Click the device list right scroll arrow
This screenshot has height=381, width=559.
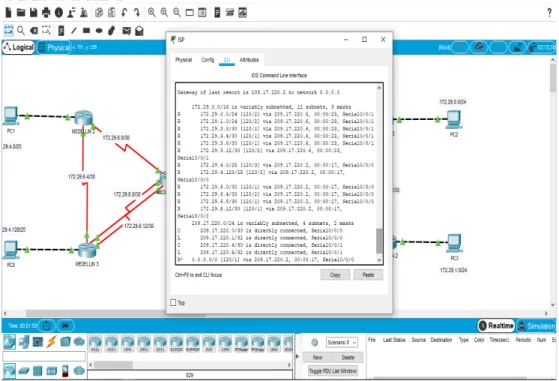pos(289,365)
